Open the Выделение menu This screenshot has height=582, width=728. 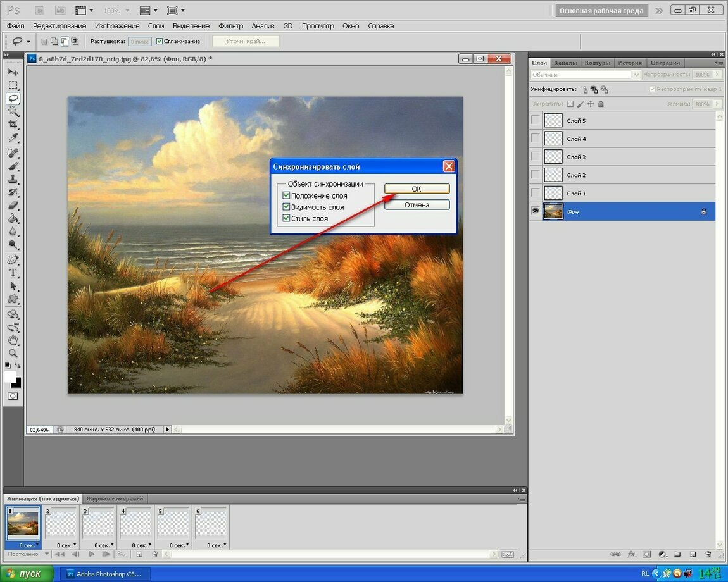[191, 26]
